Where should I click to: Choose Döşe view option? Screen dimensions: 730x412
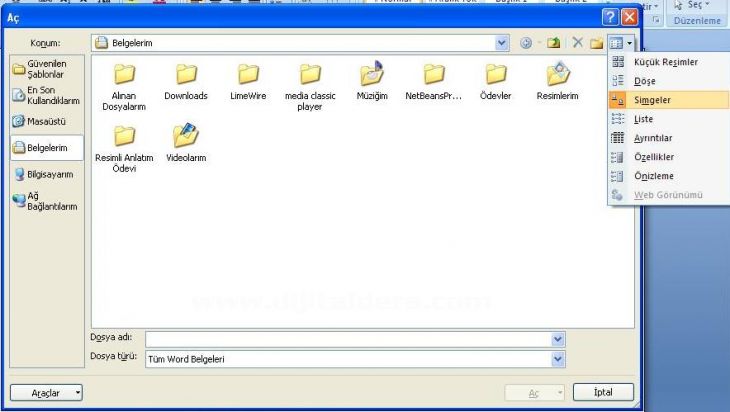[669, 81]
